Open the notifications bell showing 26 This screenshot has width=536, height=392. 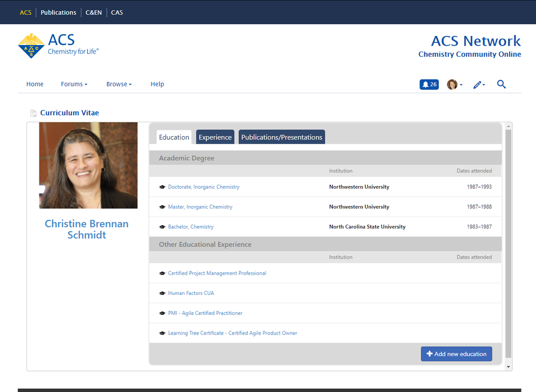click(x=429, y=84)
